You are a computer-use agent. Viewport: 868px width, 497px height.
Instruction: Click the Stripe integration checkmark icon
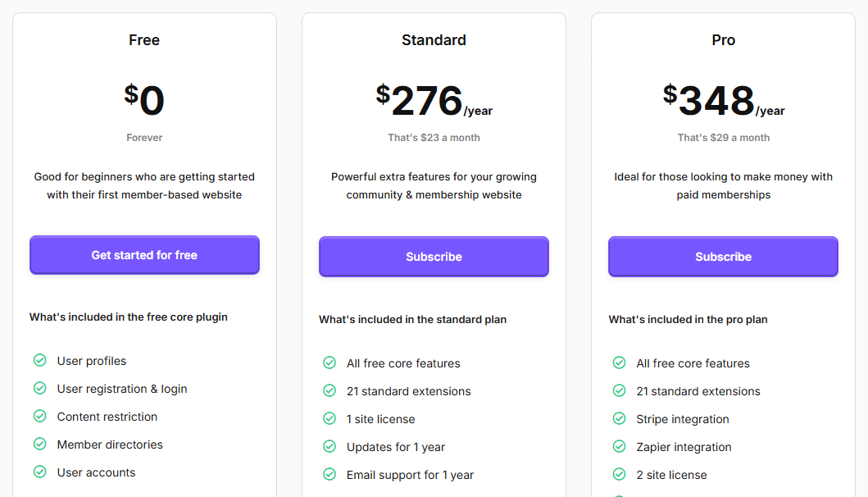pos(619,419)
